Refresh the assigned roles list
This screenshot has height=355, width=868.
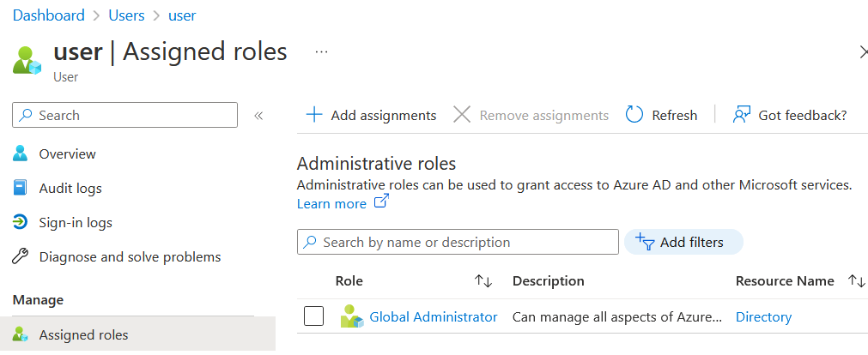coord(661,115)
